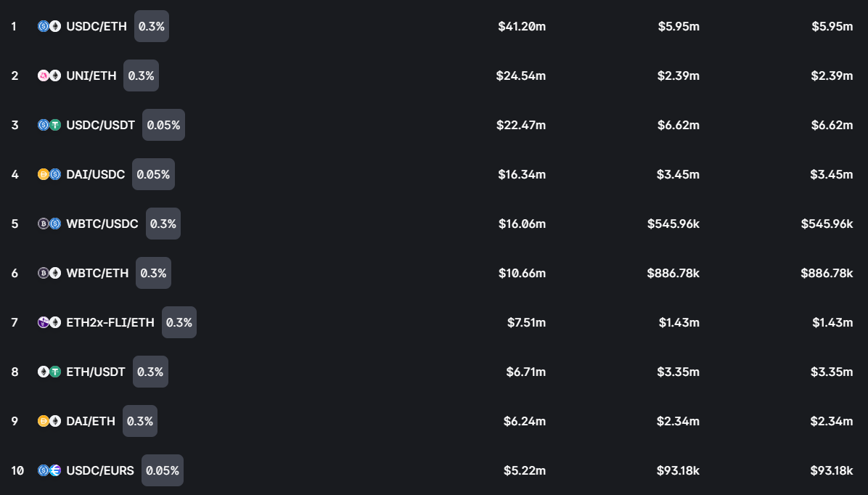Screen dimensions: 868x495
Task: Click the USDC/USDT token pair icon
Action: click(49, 125)
